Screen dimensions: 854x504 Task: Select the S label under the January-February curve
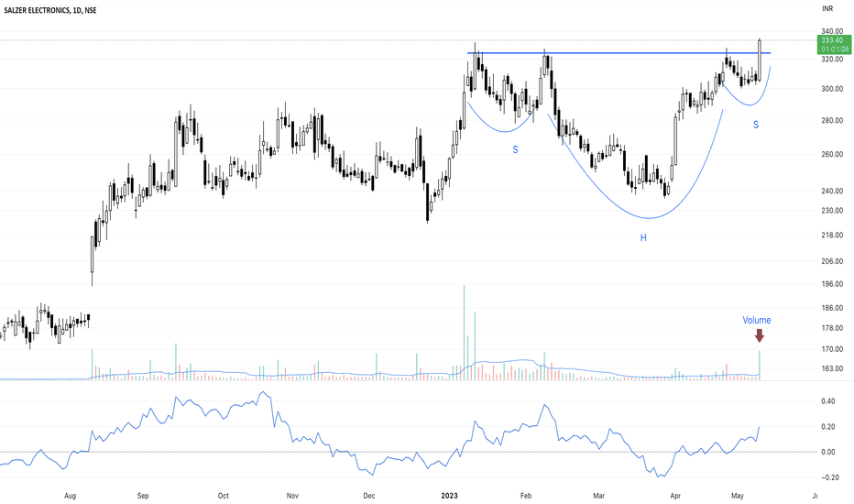point(515,149)
